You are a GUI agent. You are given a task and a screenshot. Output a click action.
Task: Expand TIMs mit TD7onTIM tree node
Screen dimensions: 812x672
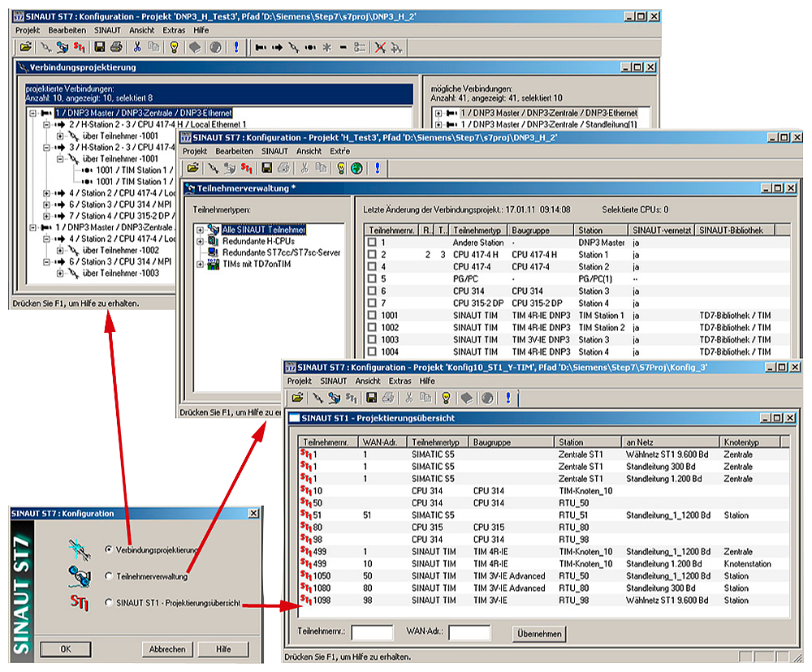200,264
